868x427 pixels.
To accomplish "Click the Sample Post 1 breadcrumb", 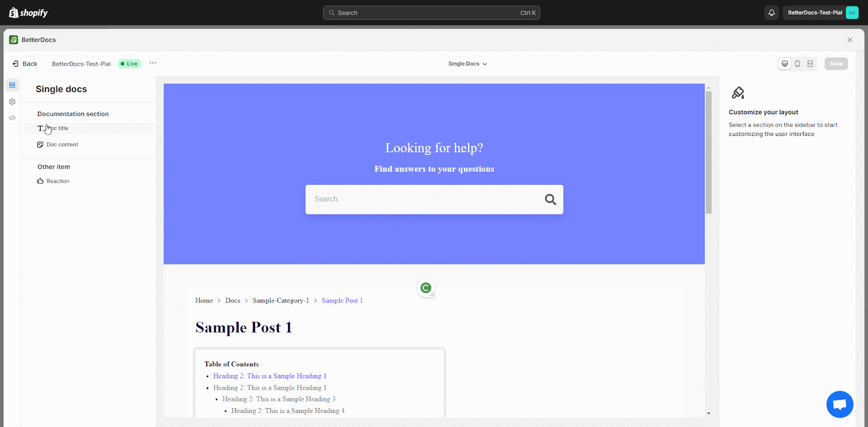I will click(342, 300).
